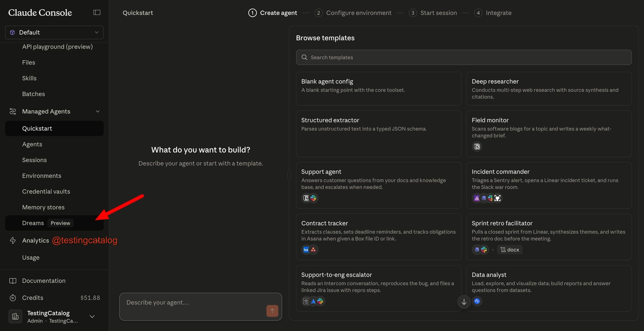Go to step 1 Create agent
644x331 pixels.
[273, 13]
